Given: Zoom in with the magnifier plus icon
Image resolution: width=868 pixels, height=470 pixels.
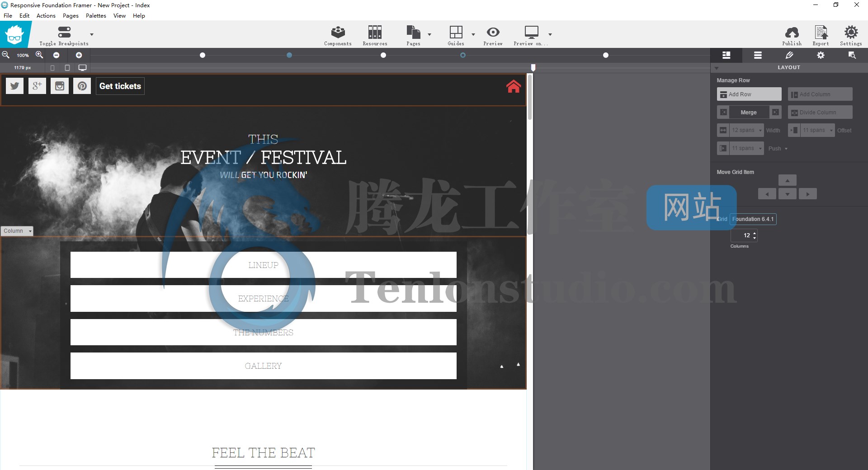Looking at the screenshot, I should click(x=39, y=55).
